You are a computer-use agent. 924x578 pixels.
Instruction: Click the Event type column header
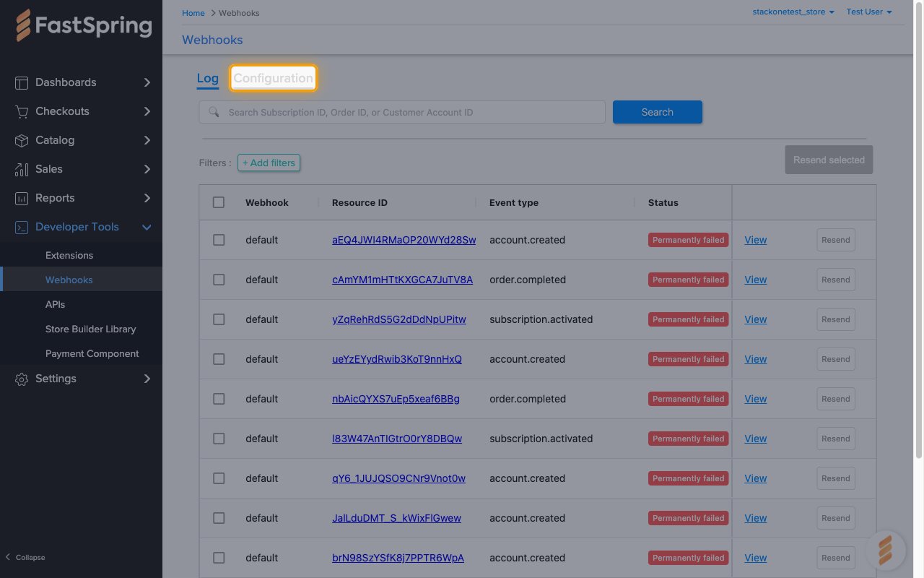pos(514,202)
